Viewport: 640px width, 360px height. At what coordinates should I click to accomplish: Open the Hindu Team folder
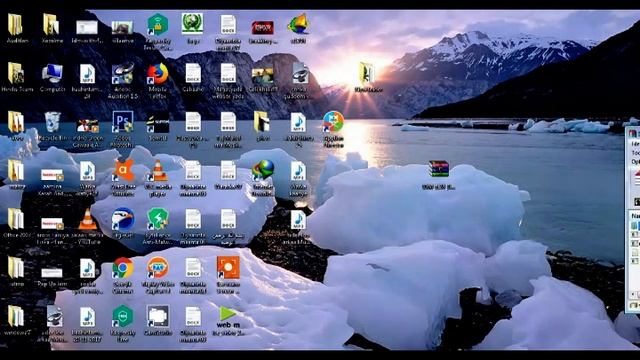coord(16,74)
